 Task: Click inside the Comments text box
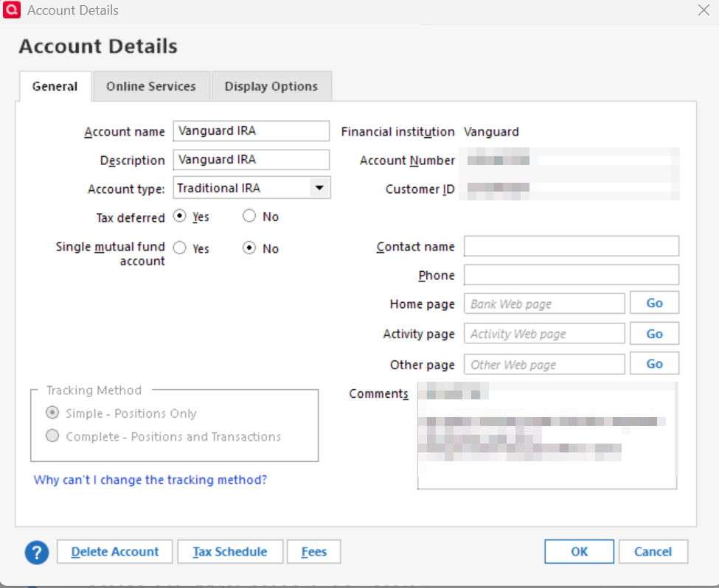coord(547,435)
